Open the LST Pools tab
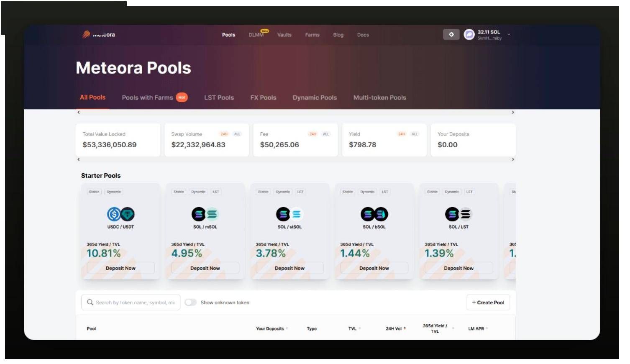Screen dimensions: 630x364 219,98
